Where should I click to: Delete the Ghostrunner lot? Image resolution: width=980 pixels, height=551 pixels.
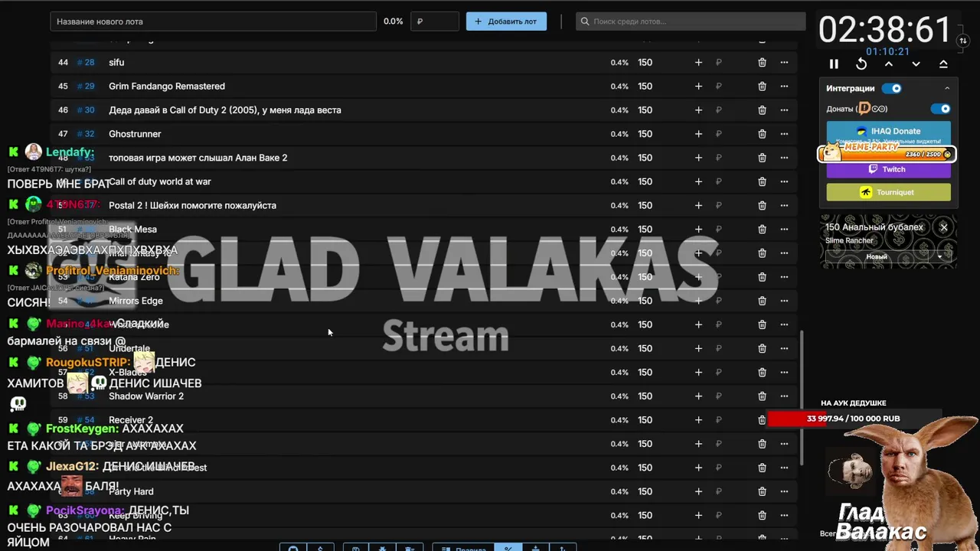[762, 134]
